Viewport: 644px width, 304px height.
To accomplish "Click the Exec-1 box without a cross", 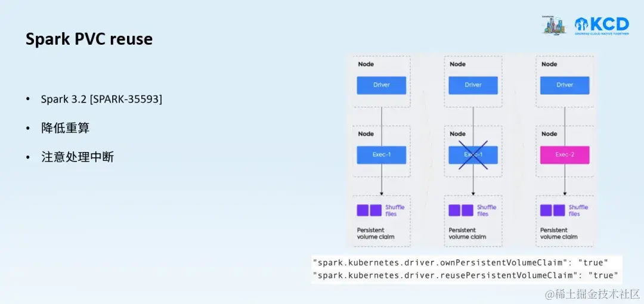I will (381, 155).
